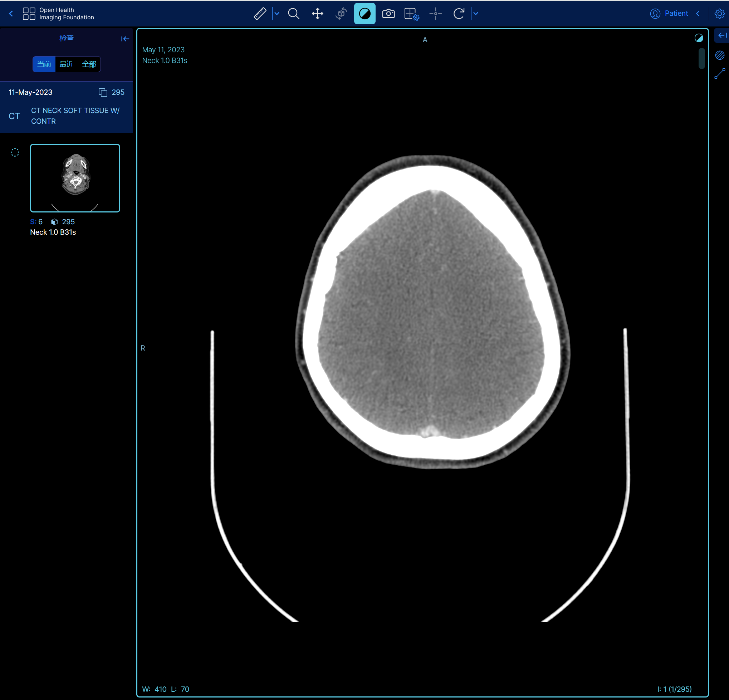Capture a screenshot with camera icon
The height and width of the screenshot is (700, 729).
coord(388,14)
